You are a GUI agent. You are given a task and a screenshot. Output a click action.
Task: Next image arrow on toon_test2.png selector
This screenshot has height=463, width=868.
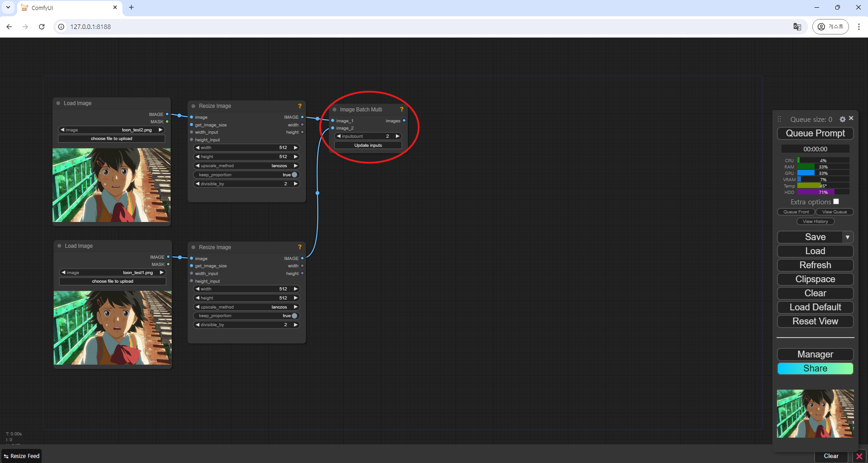160,130
